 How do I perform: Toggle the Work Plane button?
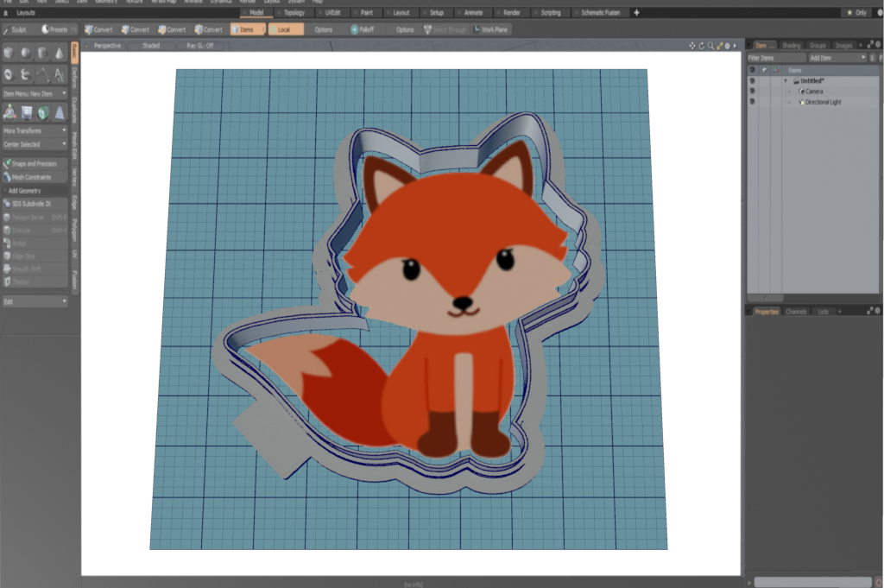490,29
